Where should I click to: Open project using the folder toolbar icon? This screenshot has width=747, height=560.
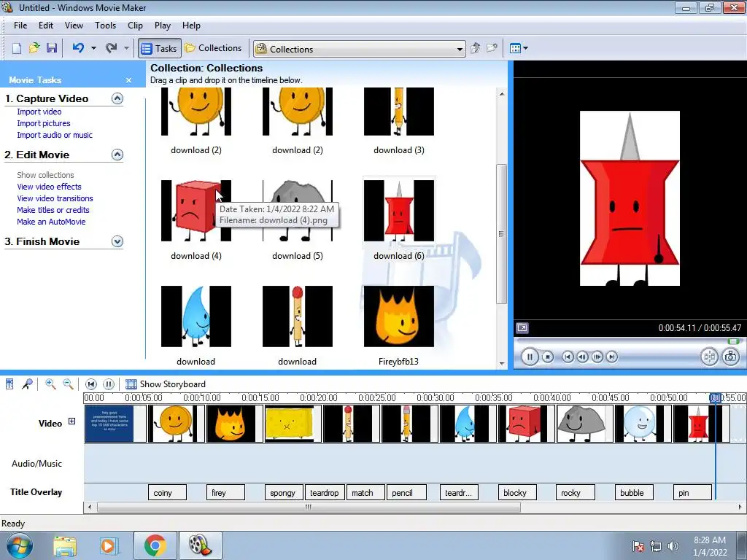(34, 49)
